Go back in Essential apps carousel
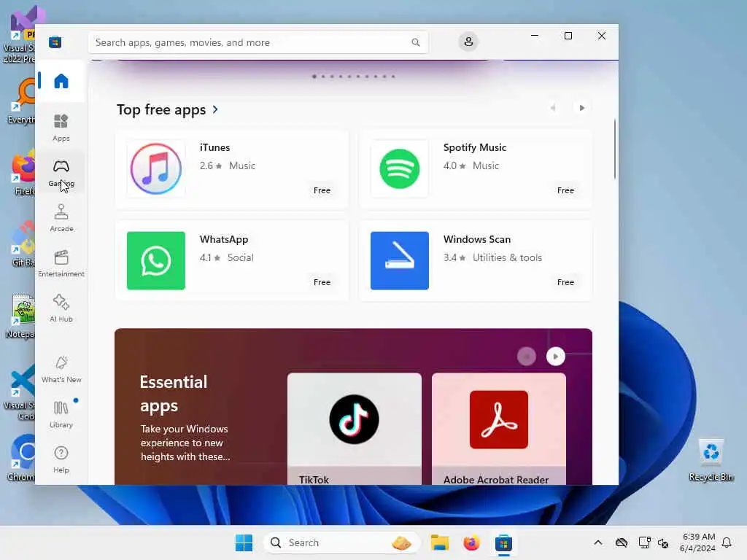The width and height of the screenshot is (747, 560). [527, 356]
